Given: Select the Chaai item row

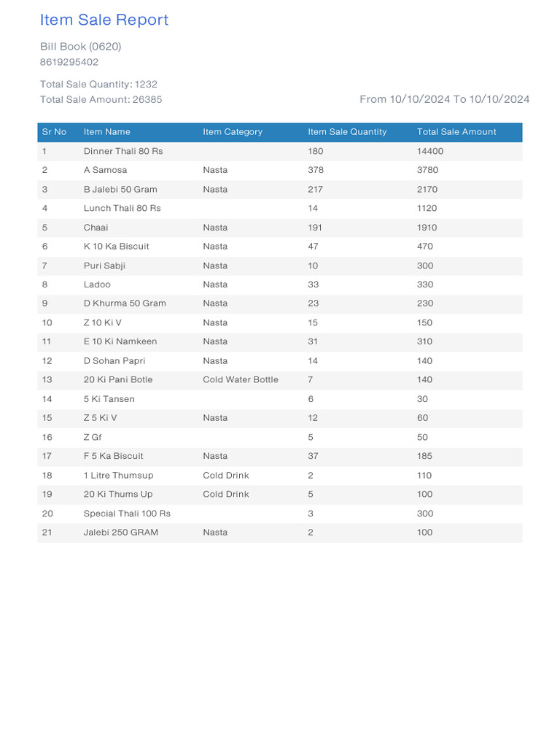Looking at the screenshot, I should pos(280,228).
